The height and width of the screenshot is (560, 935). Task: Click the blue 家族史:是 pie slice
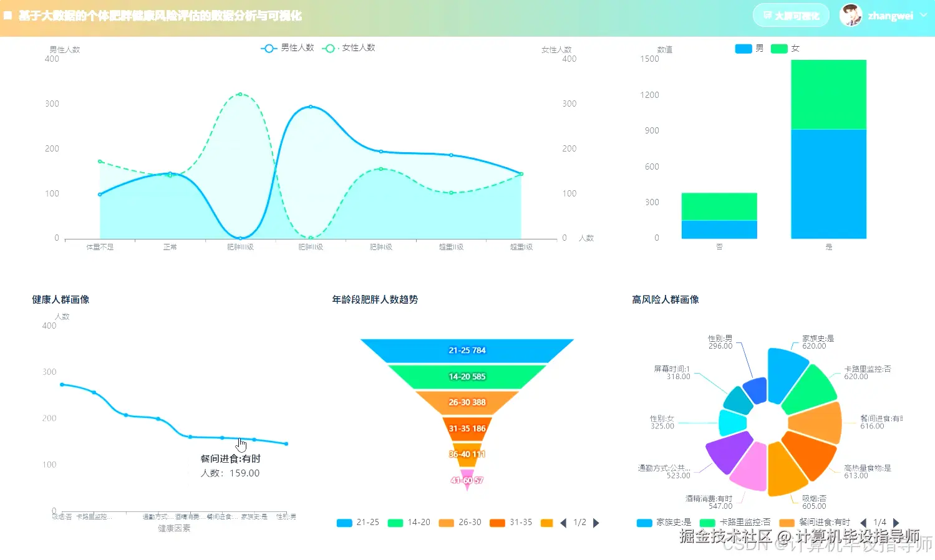[x=785, y=375]
